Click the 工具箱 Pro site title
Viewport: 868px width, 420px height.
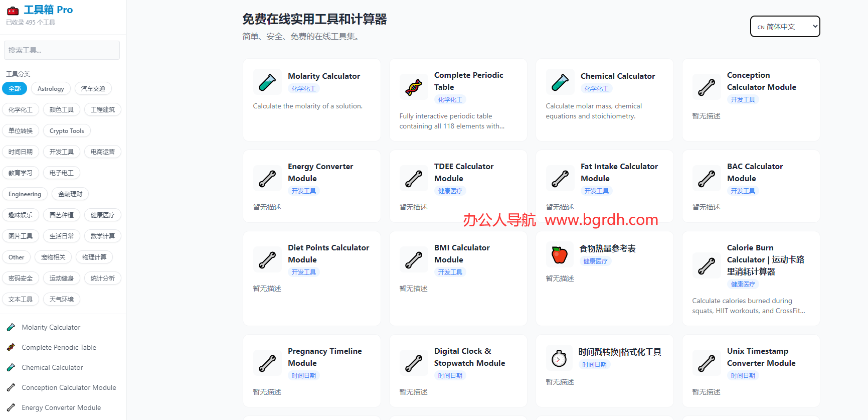[48, 10]
